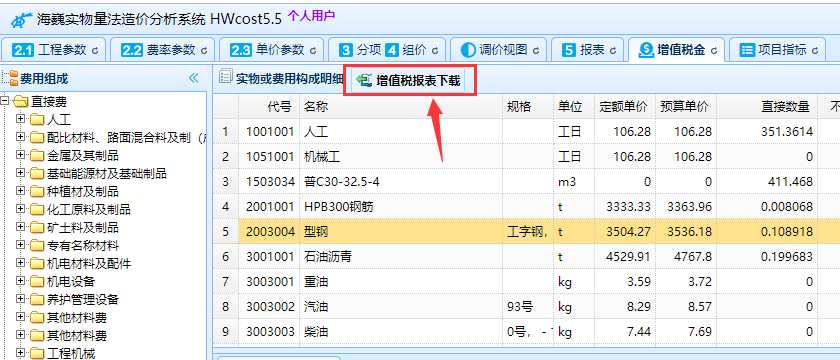Click refresh icon on 项目指标 tab
The height and width of the screenshot is (360, 840).
(x=814, y=51)
